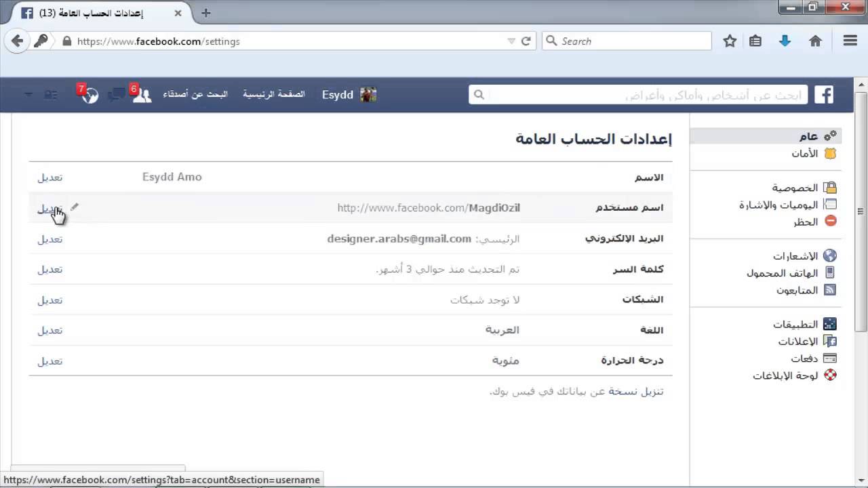Click the padlock site security icon
This screenshot has width=868, height=488.
(66, 41)
